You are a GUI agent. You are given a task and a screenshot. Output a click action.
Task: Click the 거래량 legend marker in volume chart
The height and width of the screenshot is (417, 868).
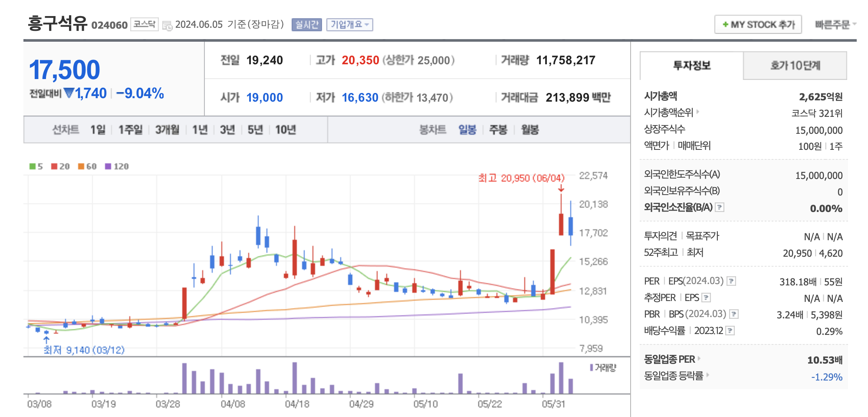[x=591, y=368]
